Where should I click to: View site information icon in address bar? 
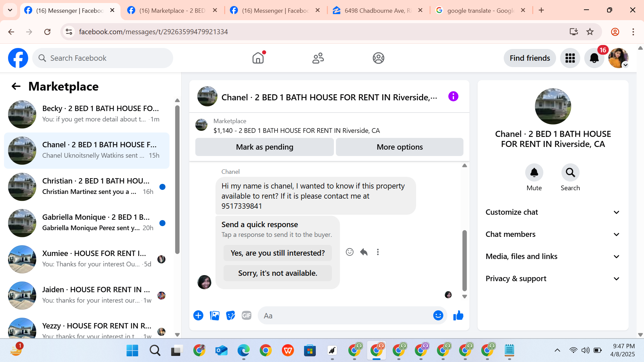click(69, 32)
